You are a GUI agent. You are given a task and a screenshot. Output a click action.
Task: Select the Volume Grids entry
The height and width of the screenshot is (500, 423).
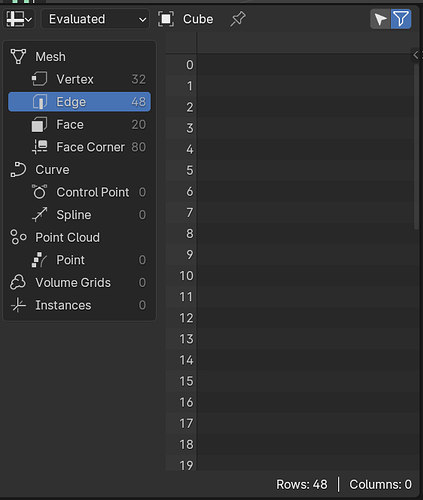click(79, 283)
